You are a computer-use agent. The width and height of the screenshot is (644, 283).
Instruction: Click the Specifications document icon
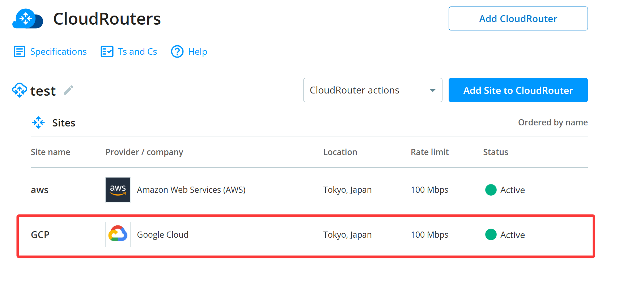point(20,51)
